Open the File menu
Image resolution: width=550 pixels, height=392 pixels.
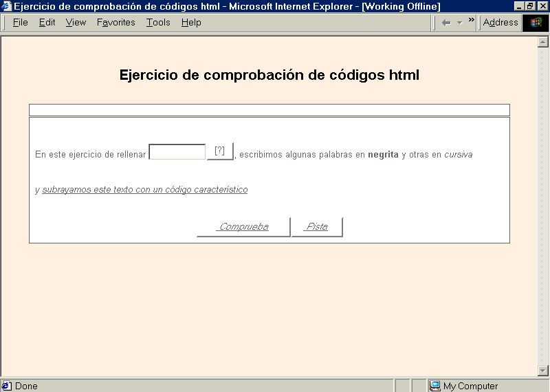click(20, 23)
